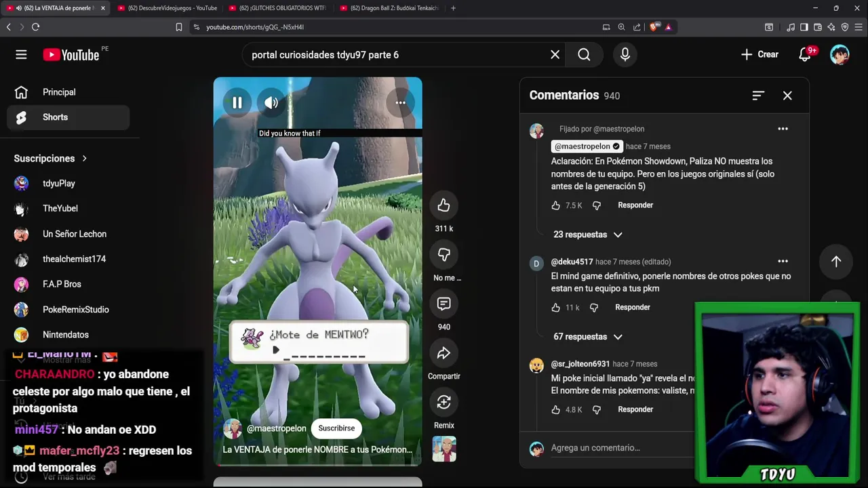This screenshot has width=868, height=488.
Task: Open the notifications bell
Action: (805, 55)
